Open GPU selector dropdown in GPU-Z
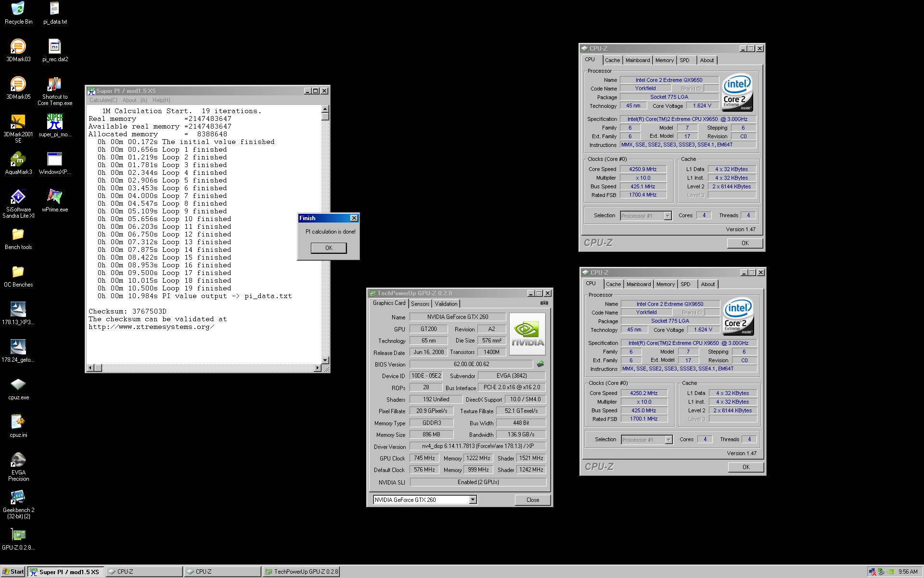Screen dimensions: 924x578 tap(473, 499)
